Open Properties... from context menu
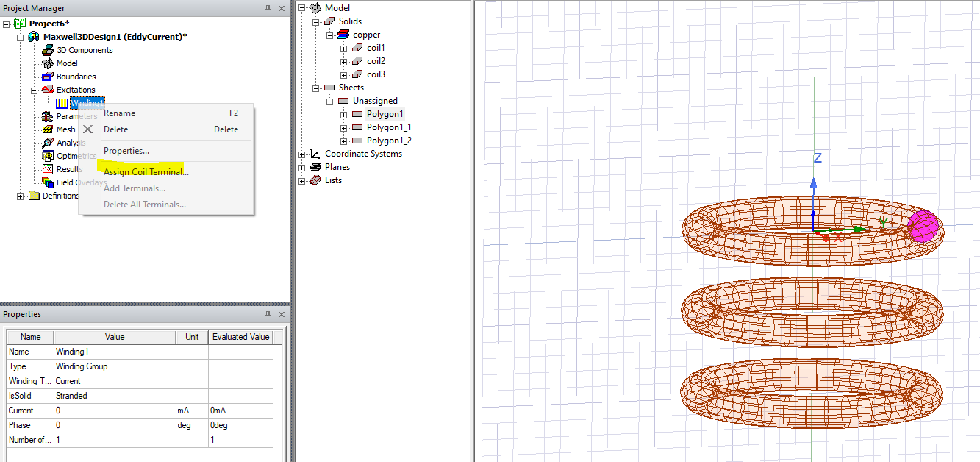980x462 pixels. (166, 151)
